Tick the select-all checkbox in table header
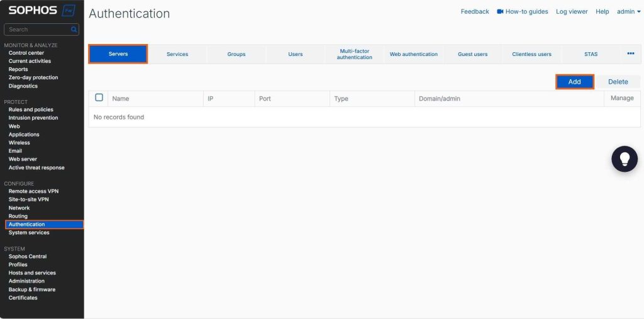The height and width of the screenshot is (319, 644). tap(99, 98)
